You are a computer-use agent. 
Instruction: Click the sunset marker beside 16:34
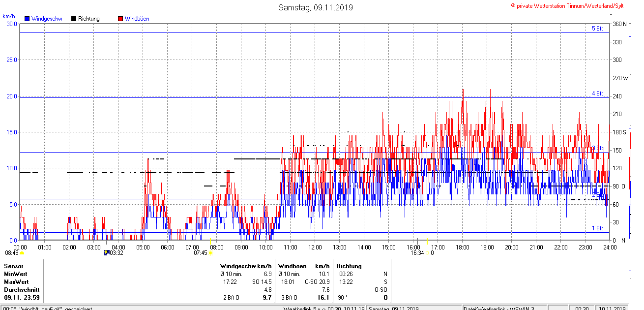[x=427, y=253]
